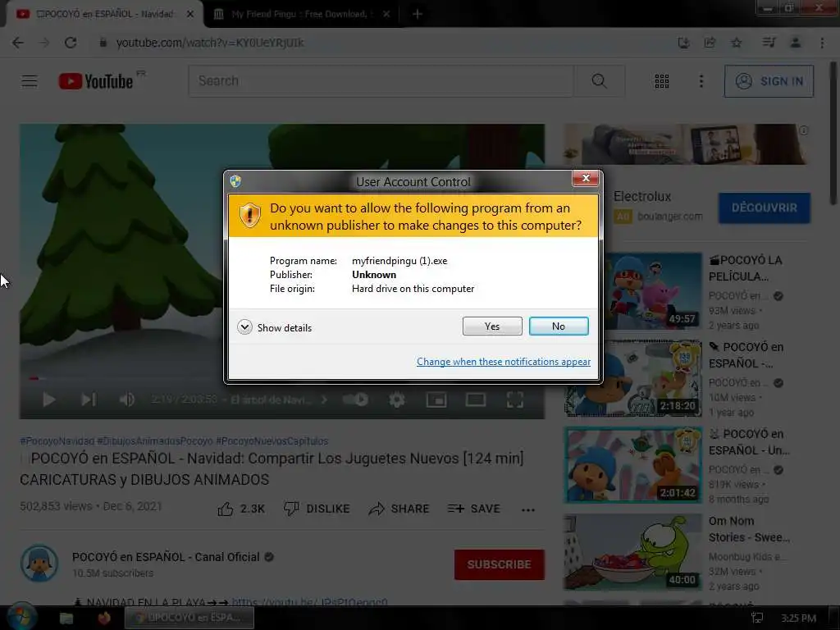Screen dimensions: 840x630
Task: Close the User Account Control dialog
Action: coord(586,178)
